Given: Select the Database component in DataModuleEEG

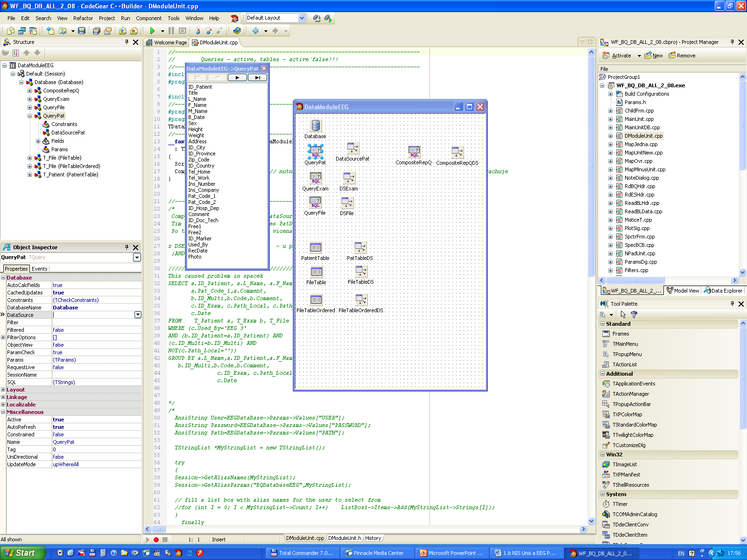Looking at the screenshot, I should pos(316,126).
